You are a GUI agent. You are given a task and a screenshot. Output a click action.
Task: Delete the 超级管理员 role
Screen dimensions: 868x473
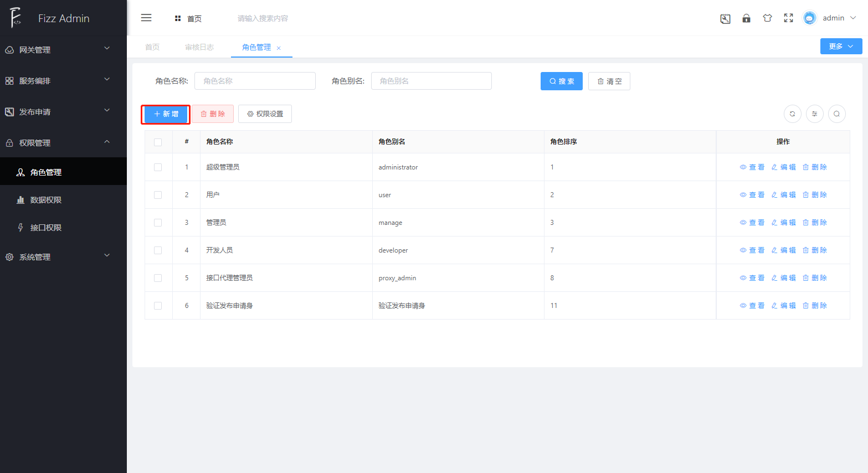[x=815, y=167]
